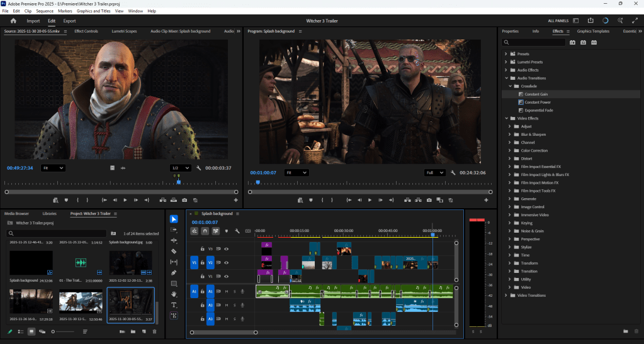Pick the Ripple Edit tool
Screen dimensions: 644x344
click(x=174, y=240)
